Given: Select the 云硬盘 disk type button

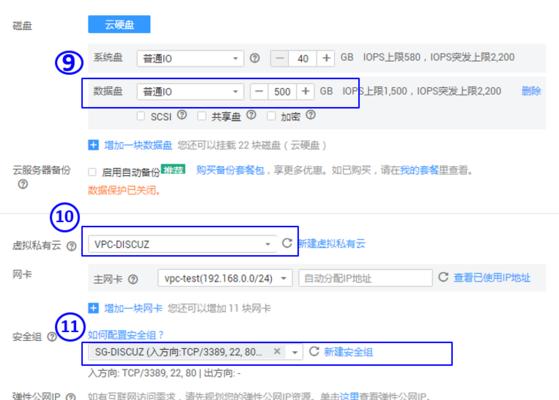Looking at the screenshot, I should click(x=119, y=24).
